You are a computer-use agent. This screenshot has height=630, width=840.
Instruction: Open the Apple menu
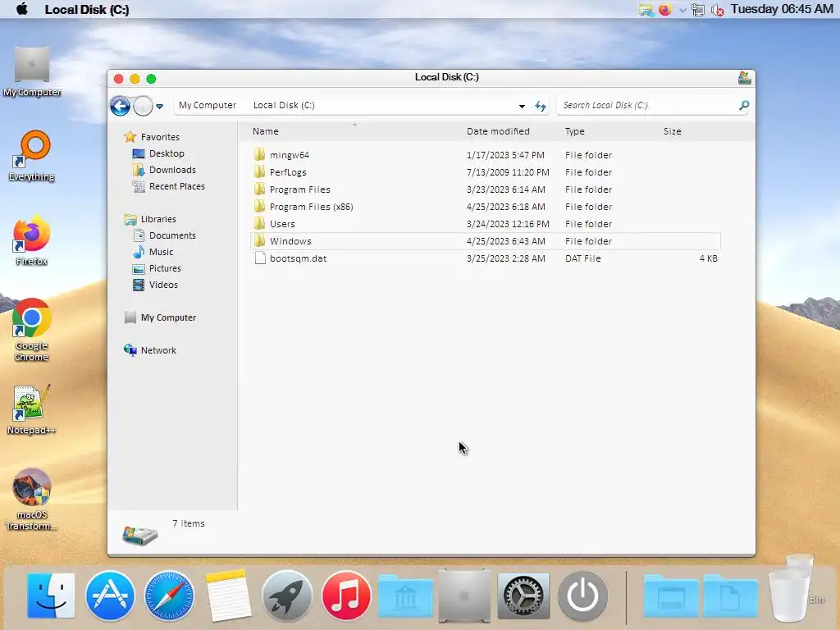point(22,9)
